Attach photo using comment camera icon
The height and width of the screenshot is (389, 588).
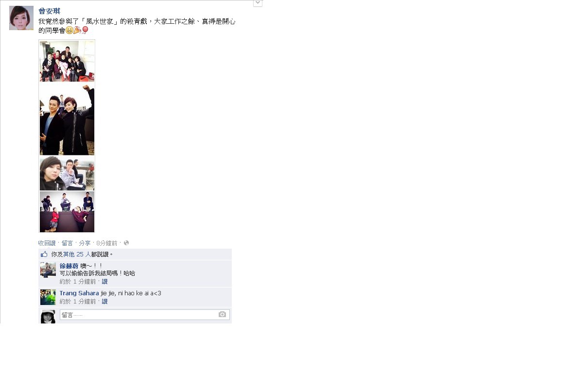pos(223,315)
